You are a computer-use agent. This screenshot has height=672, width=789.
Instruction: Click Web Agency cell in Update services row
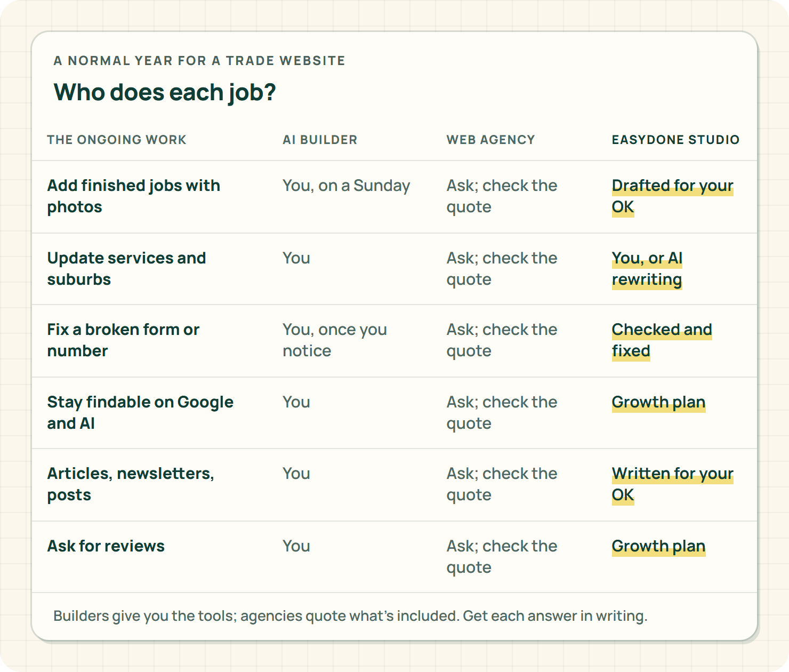(502, 269)
